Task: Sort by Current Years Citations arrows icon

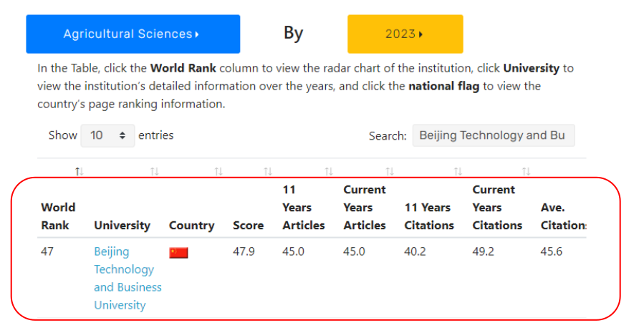Action: pyautogui.click(x=526, y=171)
